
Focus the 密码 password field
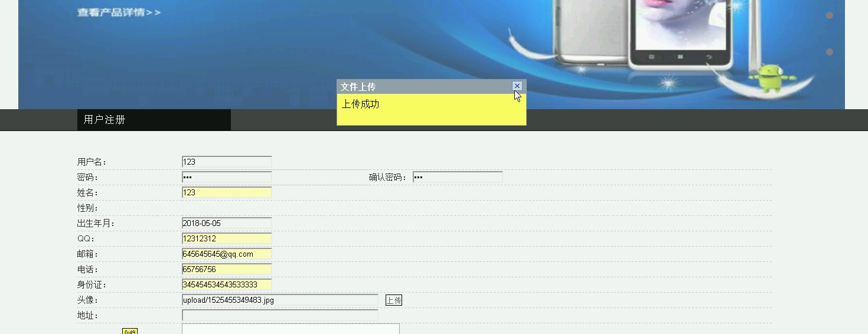point(227,177)
